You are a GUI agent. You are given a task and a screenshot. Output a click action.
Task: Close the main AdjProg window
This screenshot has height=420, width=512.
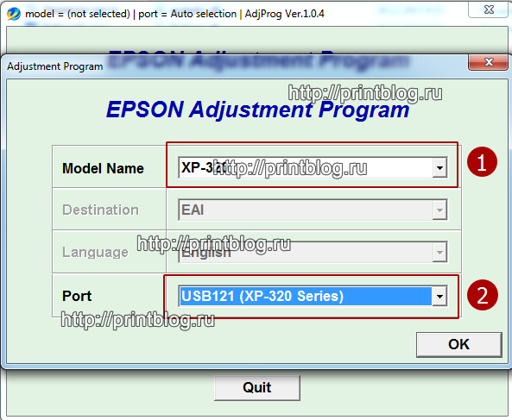click(x=489, y=9)
